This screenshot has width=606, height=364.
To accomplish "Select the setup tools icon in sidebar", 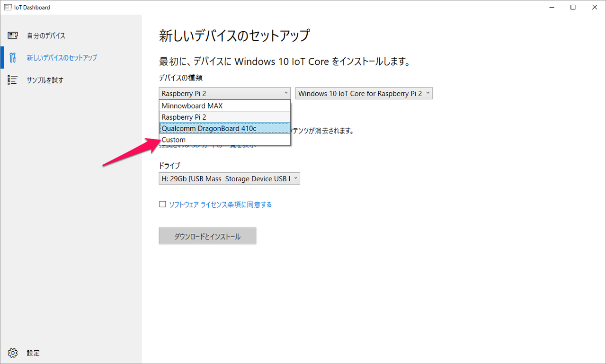I will pyautogui.click(x=13, y=58).
